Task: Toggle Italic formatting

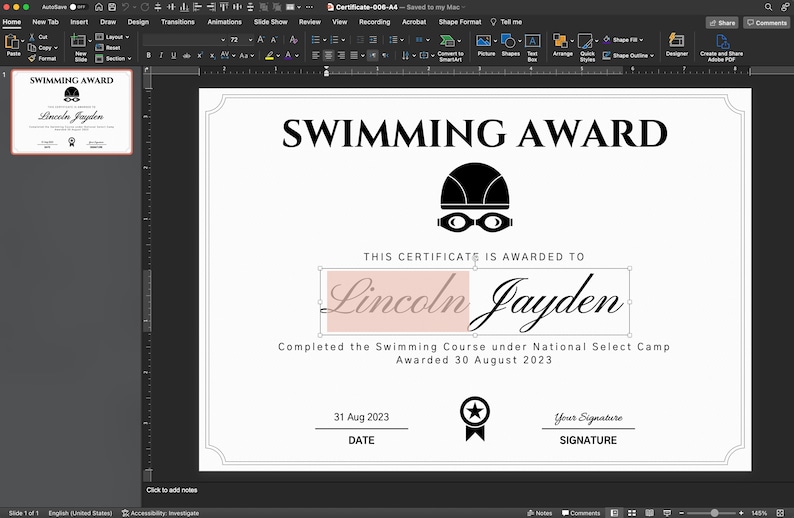Action: point(161,55)
